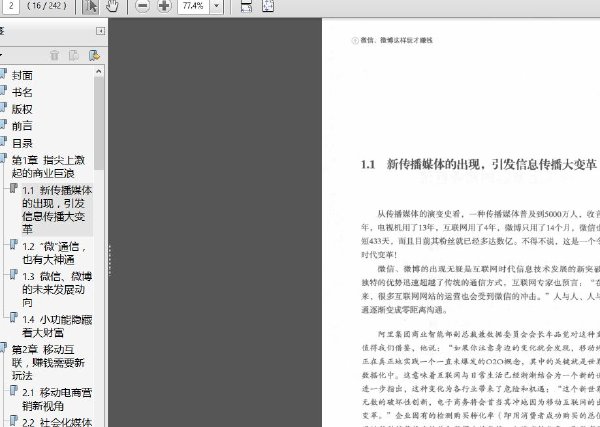Click the fit full page icon
This screenshot has height=427, width=600.
pos(268,6)
